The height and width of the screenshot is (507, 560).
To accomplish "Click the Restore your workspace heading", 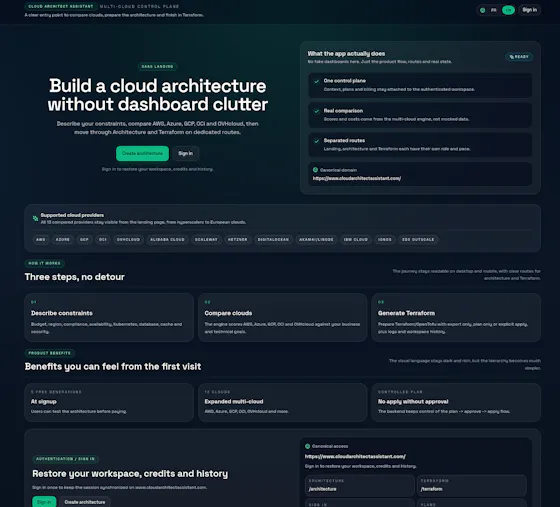I will [130, 474].
